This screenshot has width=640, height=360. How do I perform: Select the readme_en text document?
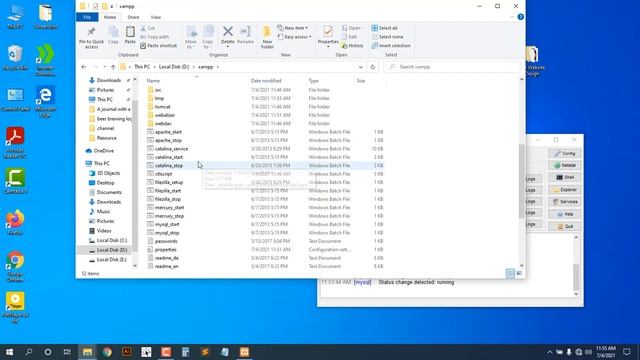167,266
